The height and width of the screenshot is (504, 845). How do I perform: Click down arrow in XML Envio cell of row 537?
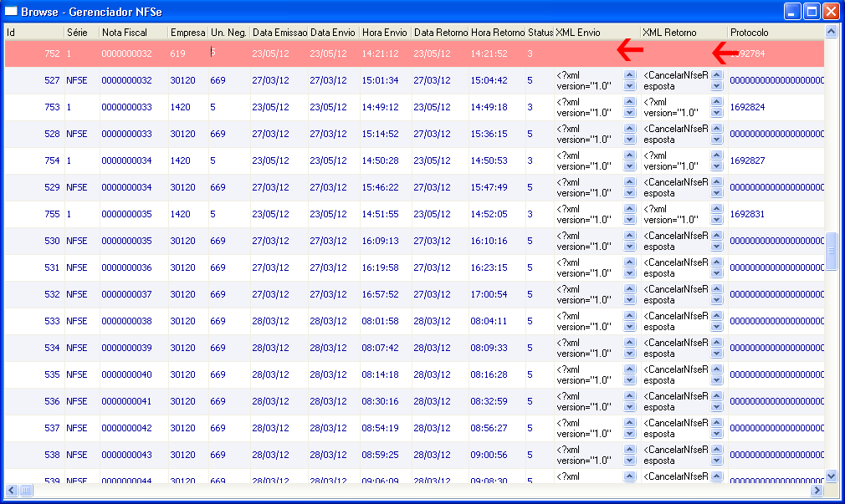(629, 434)
